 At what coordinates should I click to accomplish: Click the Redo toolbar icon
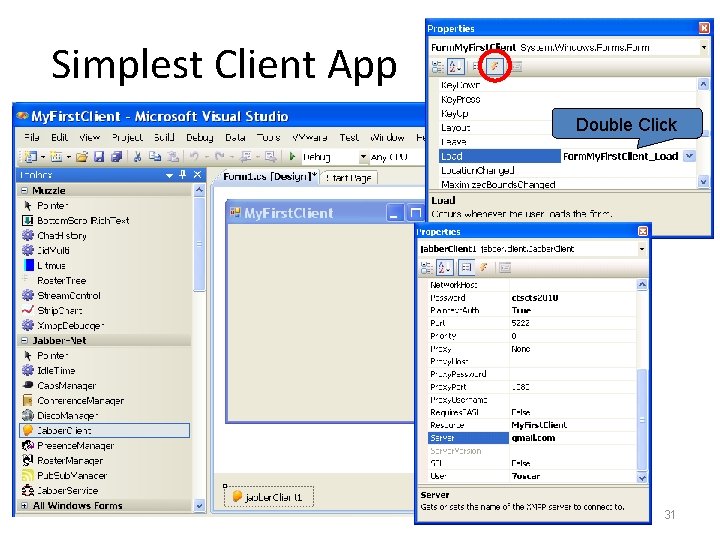point(219,157)
